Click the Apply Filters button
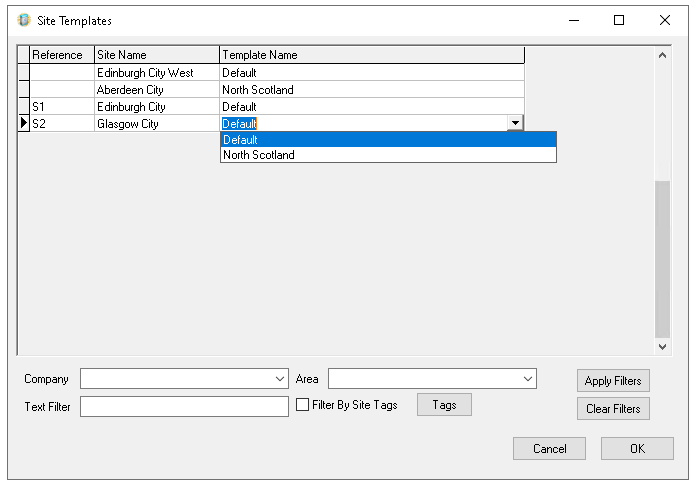 (613, 381)
